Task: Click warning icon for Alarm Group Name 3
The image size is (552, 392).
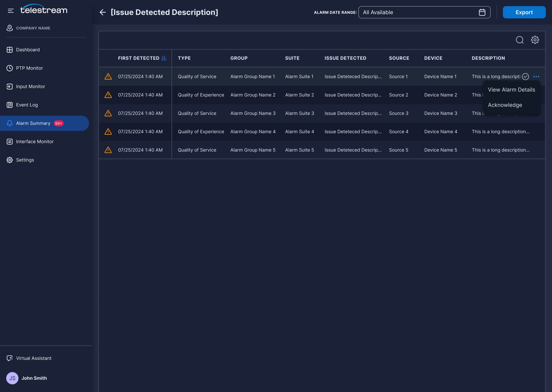Action: pyautogui.click(x=108, y=113)
